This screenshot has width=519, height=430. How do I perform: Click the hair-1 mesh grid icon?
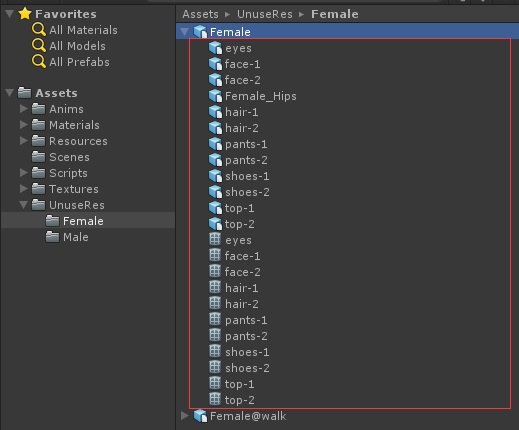coord(215,287)
